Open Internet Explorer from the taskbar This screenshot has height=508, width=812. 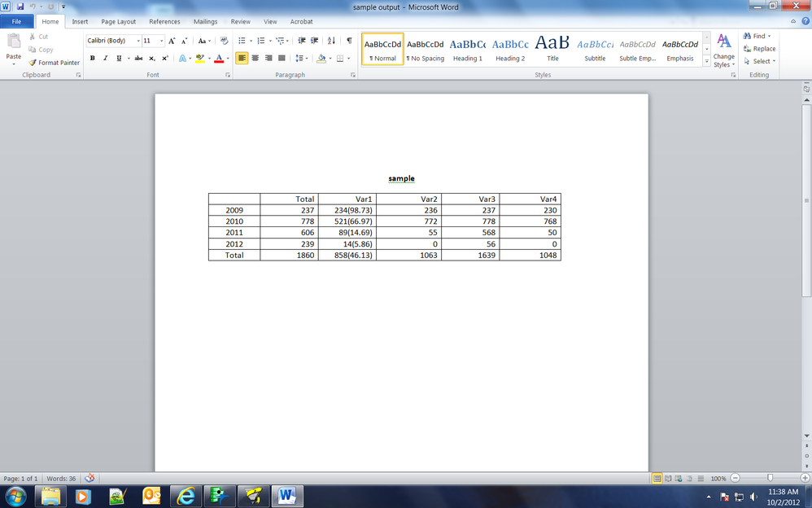point(185,496)
